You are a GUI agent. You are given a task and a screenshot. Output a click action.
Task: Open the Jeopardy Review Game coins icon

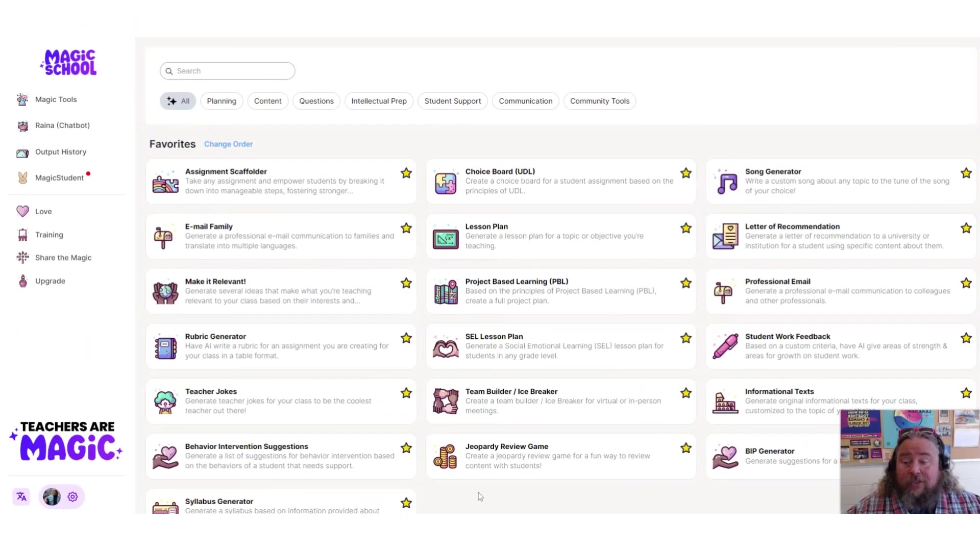click(445, 457)
